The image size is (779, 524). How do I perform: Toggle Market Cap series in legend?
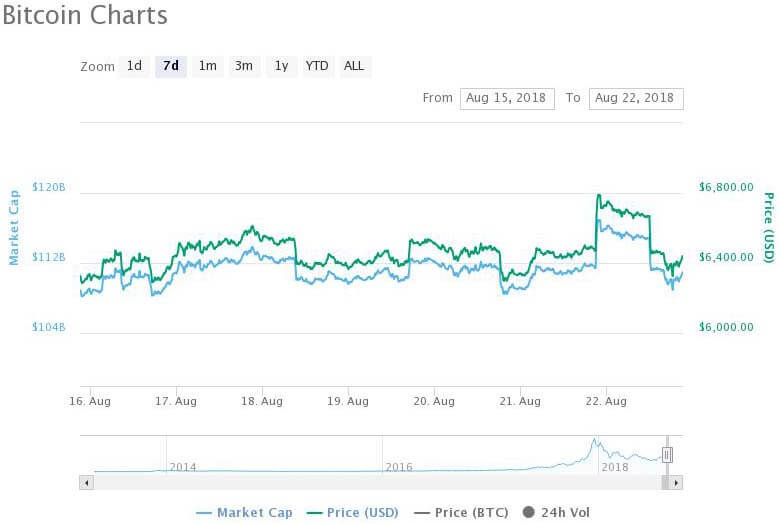244,513
